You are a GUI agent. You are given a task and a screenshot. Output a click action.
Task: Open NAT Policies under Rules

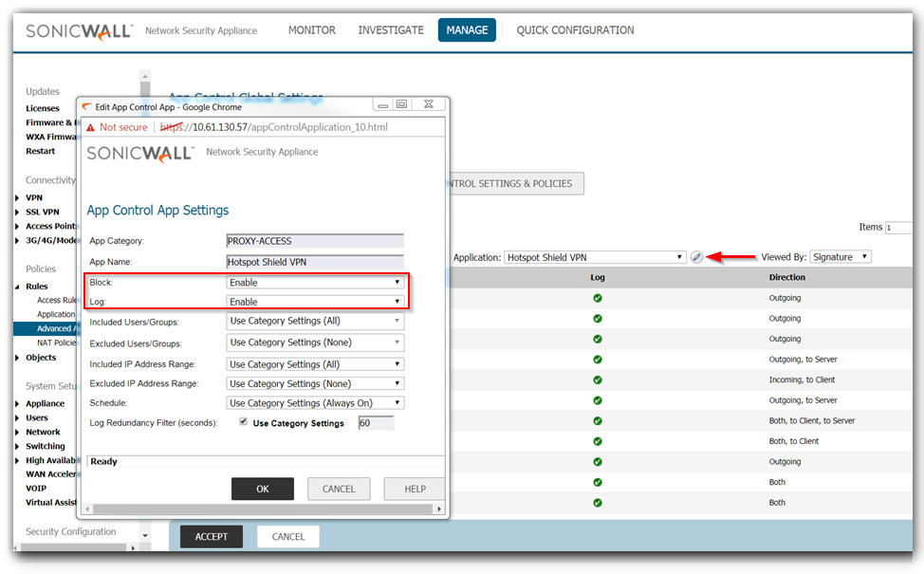pos(57,343)
